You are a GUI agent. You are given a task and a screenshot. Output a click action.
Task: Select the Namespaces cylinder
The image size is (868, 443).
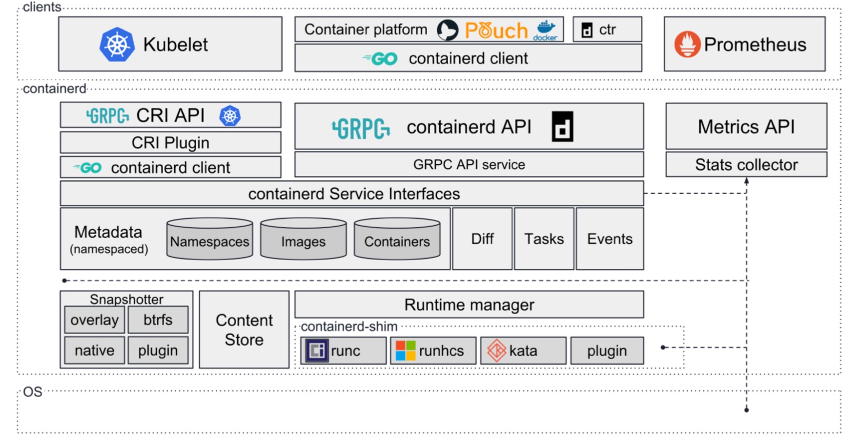click(x=210, y=239)
